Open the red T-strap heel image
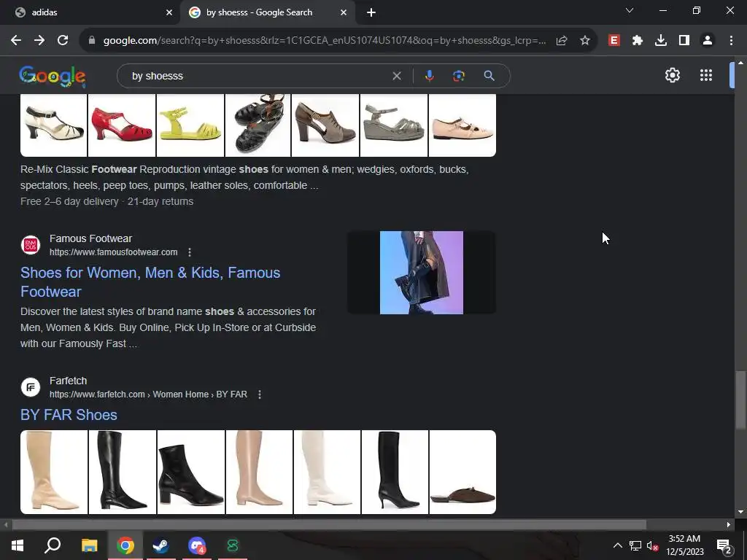The image size is (747, 560). pyautogui.click(x=122, y=125)
